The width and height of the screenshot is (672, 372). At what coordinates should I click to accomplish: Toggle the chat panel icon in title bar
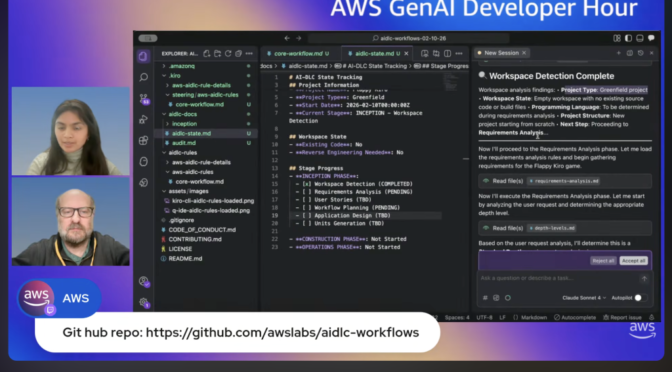point(651,38)
